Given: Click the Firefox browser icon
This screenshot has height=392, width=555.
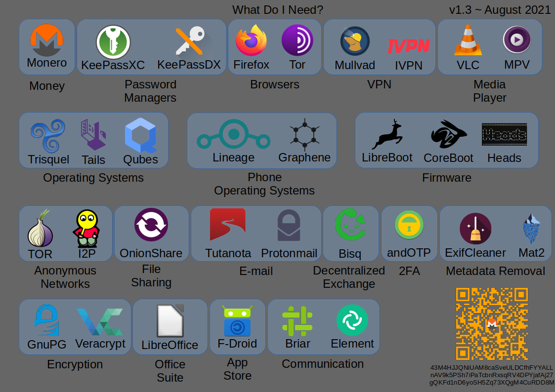Looking at the screenshot, I should (x=252, y=40).
